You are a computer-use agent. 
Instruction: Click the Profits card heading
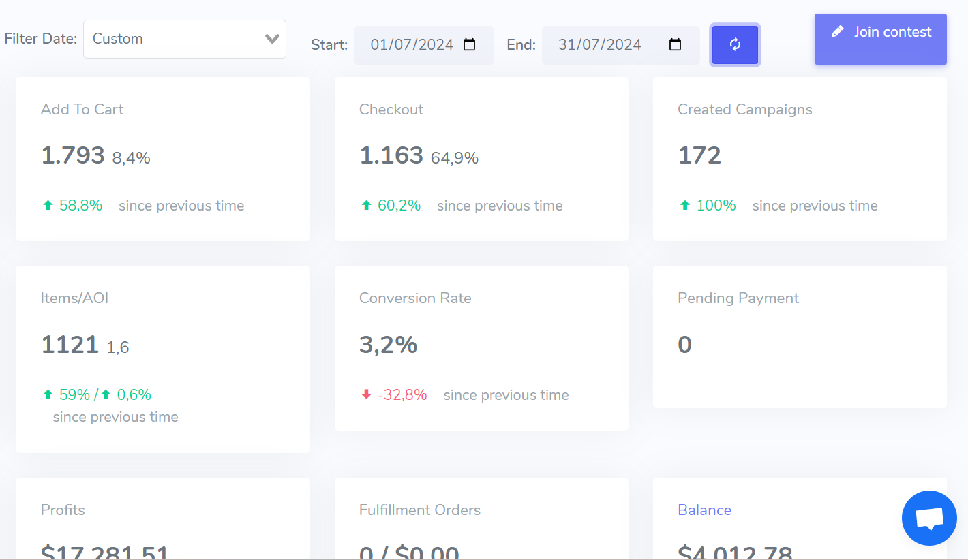pos(63,510)
